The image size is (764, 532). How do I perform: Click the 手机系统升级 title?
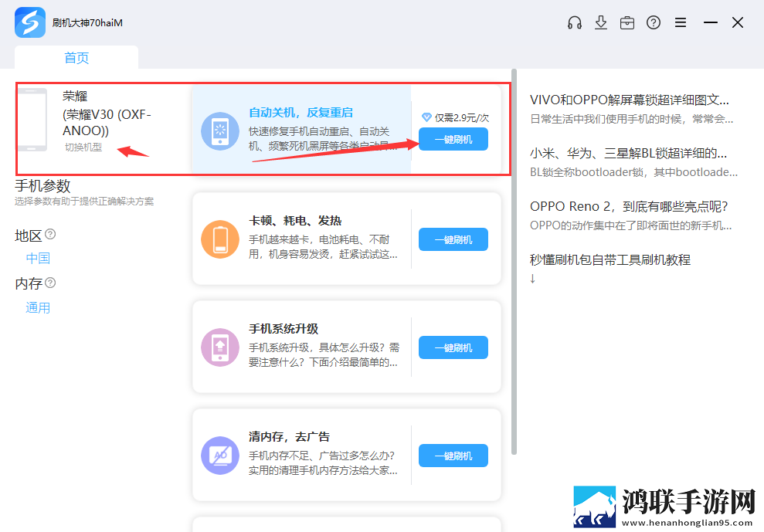coord(284,329)
